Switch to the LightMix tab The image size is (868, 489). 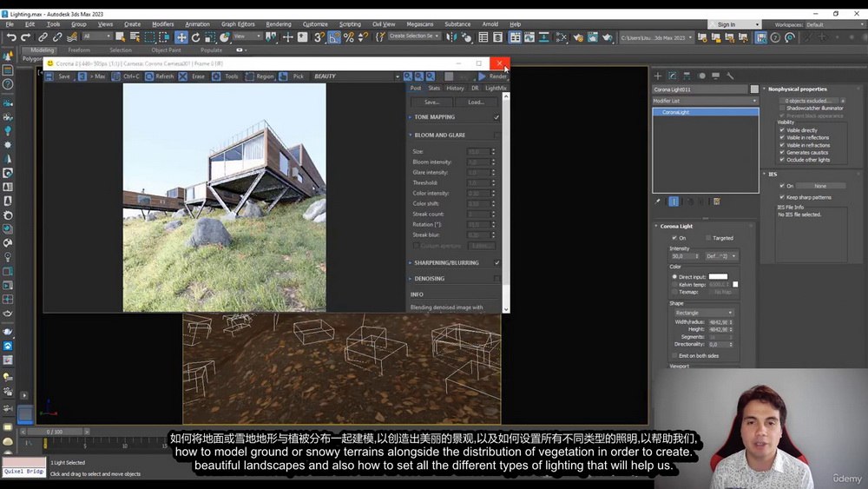tap(496, 88)
